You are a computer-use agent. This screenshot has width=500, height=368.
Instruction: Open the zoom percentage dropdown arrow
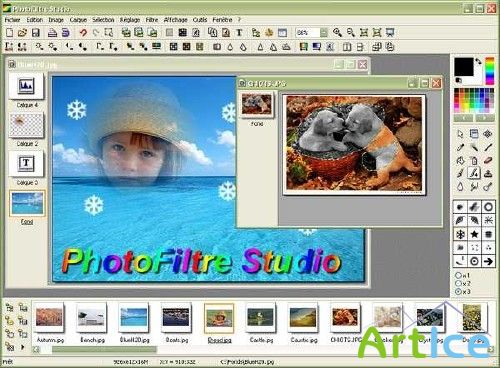pyautogui.click(x=324, y=33)
